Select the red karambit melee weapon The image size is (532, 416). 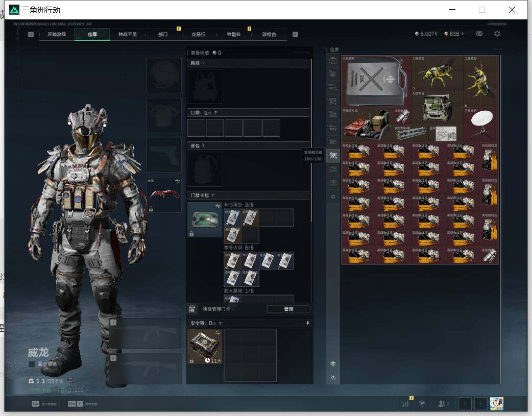pyautogui.click(x=164, y=195)
